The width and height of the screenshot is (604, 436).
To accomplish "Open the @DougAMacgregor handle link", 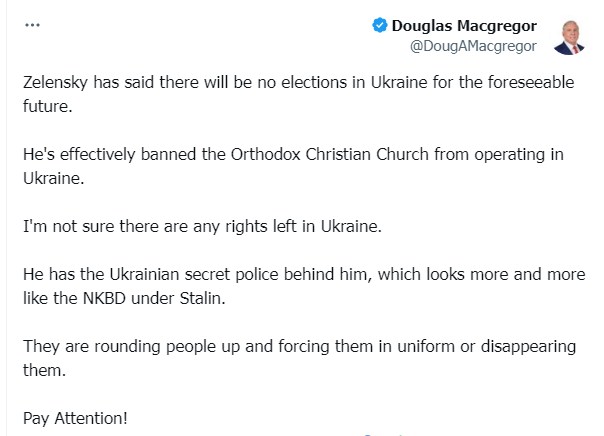I will [473, 46].
